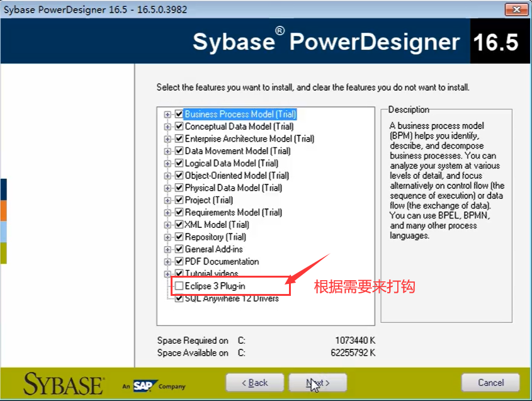The image size is (532, 401).
Task: Select Data Movement Model (Trial) label
Action: pyautogui.click(x=237, y=151)
